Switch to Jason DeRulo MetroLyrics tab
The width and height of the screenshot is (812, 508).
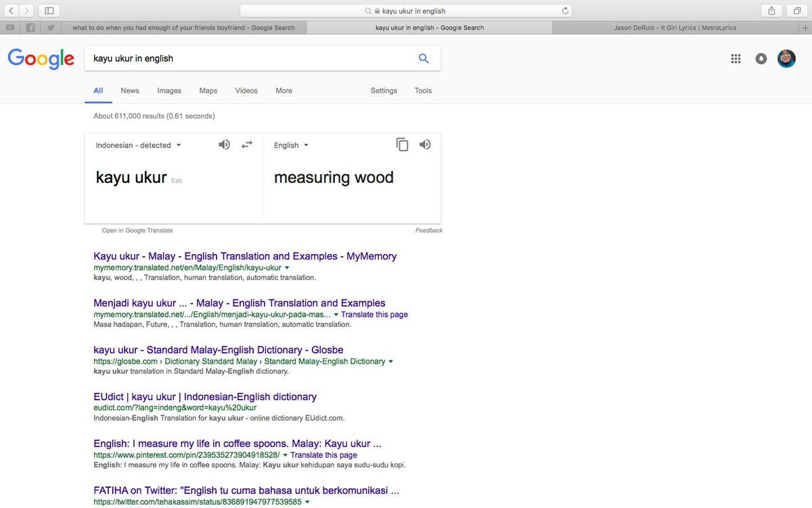tap(675, 28)
